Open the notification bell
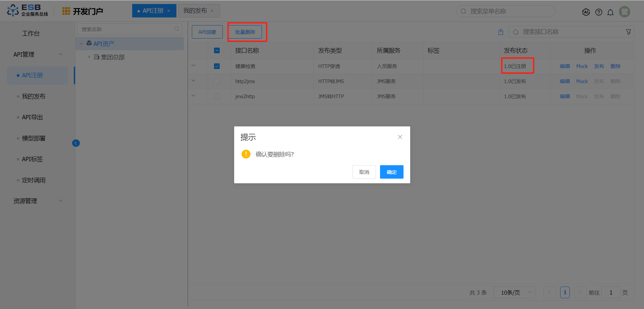Viewport: 644px width, 309px height. coord(610,12)
